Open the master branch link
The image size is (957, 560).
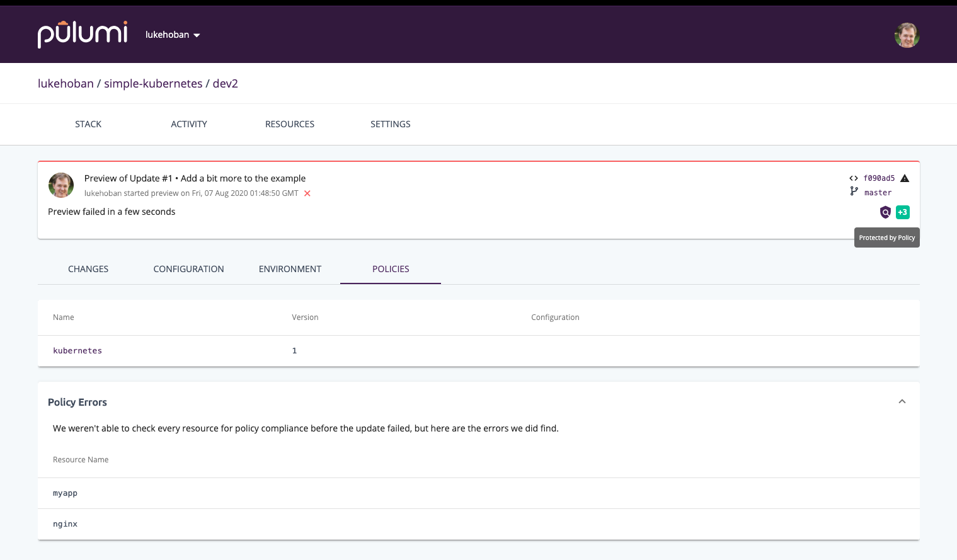click(x=878, y=193)
